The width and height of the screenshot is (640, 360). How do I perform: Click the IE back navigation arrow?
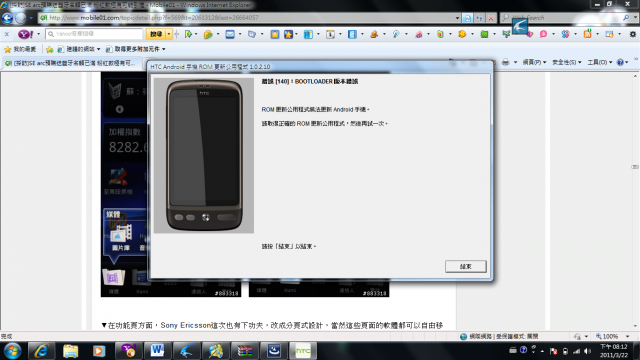[7, 18]
